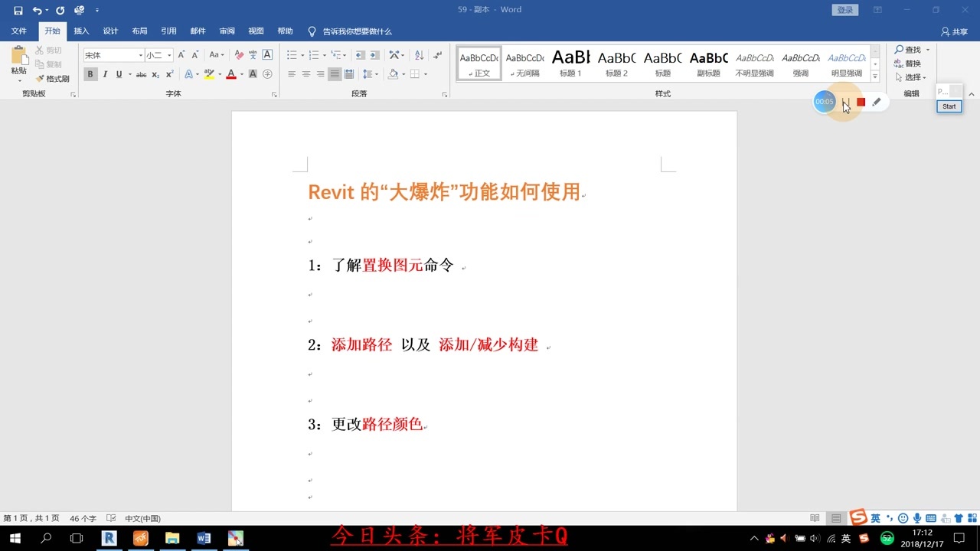The width and height of the screenshot is (980, 551).
Task: Insert an enclosed character
Action: pyautogui.click(x=267, y=74)
